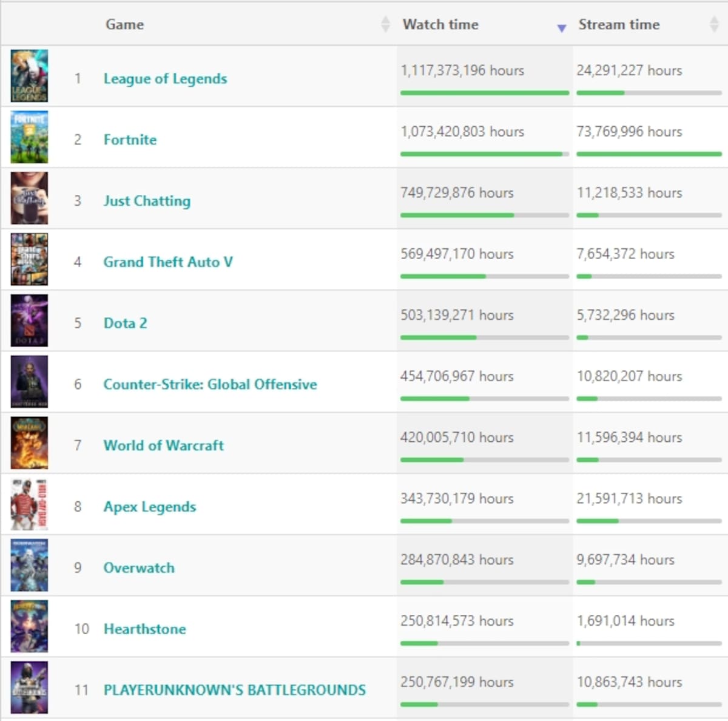Click the League of Legends cover thumbnail
Screen dimensions: 728x721
click(29, 76)
